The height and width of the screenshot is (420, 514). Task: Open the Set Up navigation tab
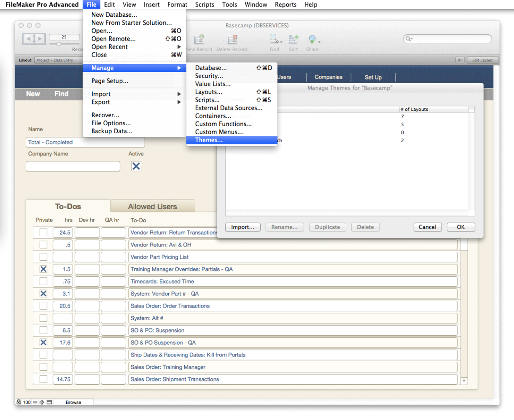[373, 77]
